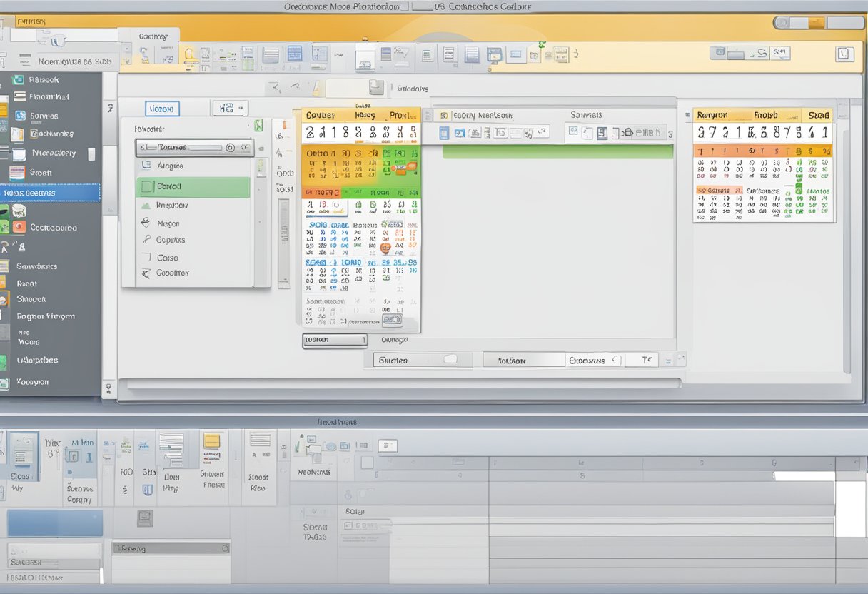868x594 pixels.
Task: Click the document icon at ribbon far right
Action: coord(844,54)
